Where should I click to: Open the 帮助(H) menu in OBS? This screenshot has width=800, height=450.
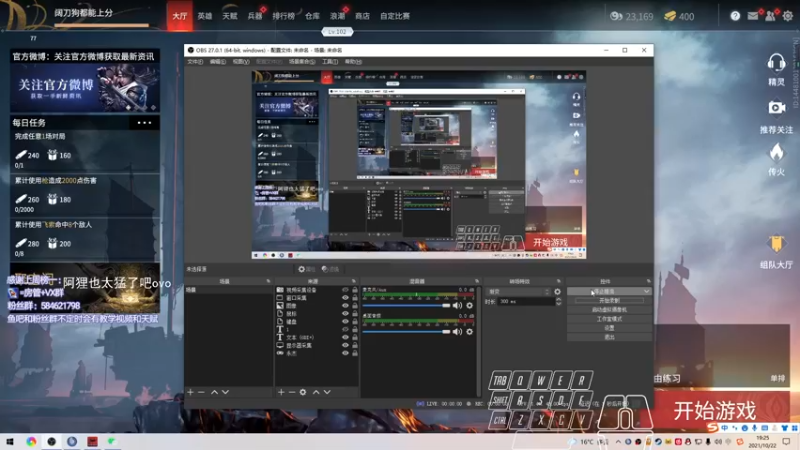pyautogui.click(x=353, y=62)
